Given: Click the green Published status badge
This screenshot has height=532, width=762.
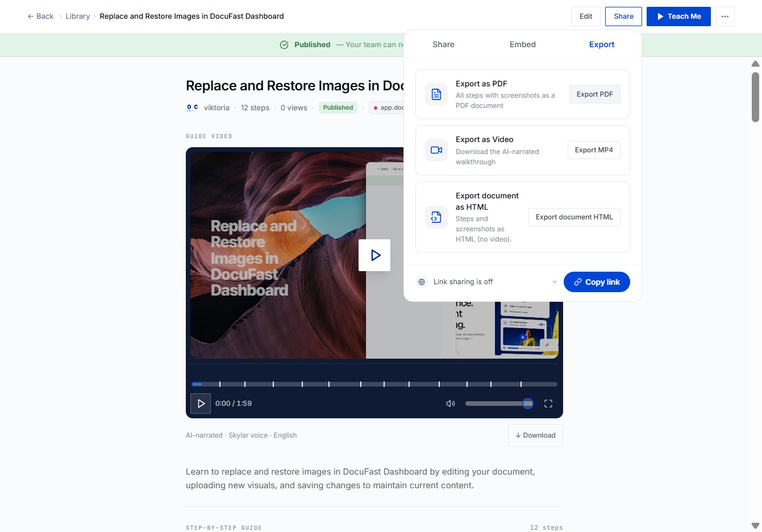Looking at the screenshot, I should point(338,107).
